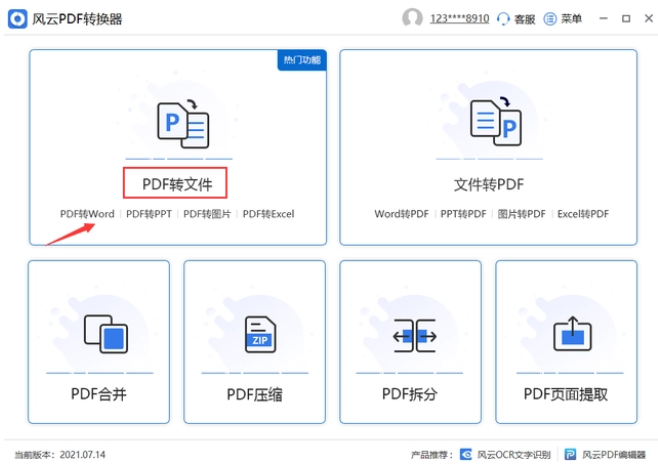Click the 热门功能 badge
This screenshot has height=469, width=658.
point(302,60)
